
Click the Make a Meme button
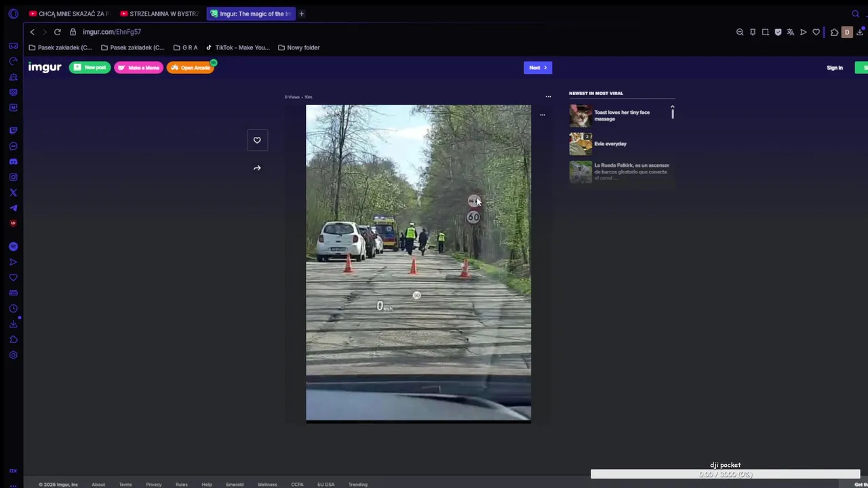[138, 68]
